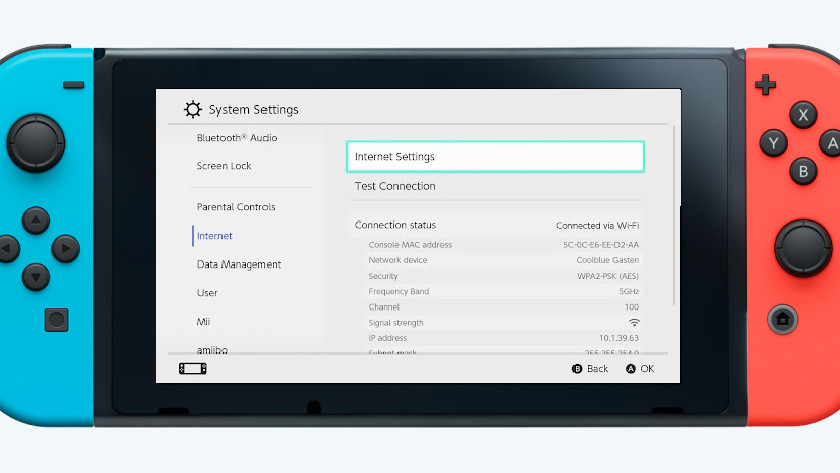This screenshot has width=840, height=473.
Task: Select Data Management in the sidebar
Action: (x=239, y=265)
